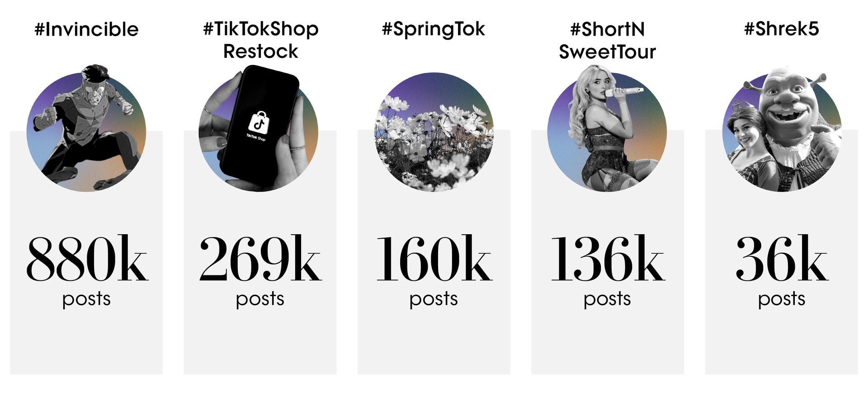Click "posts" label under 36k

pos(782,299)
